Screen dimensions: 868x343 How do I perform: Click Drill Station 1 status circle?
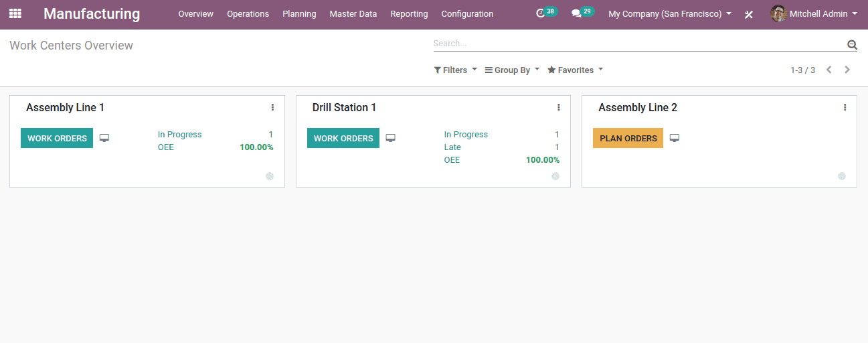coord(555,176)
